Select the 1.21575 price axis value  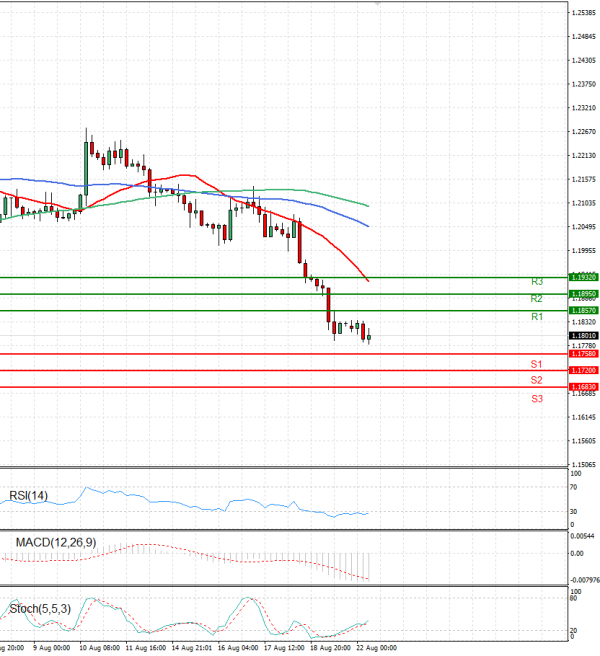point(584,179)
